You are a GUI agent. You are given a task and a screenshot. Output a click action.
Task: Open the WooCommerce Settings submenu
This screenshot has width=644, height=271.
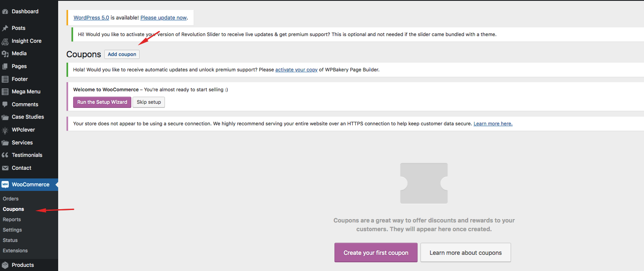[12, 230]
